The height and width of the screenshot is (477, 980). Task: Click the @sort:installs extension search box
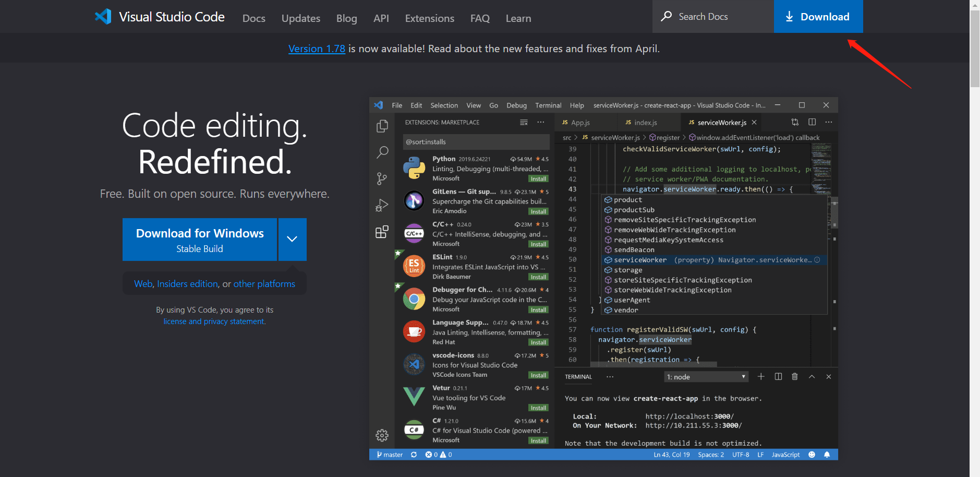[x=476, y=142]
